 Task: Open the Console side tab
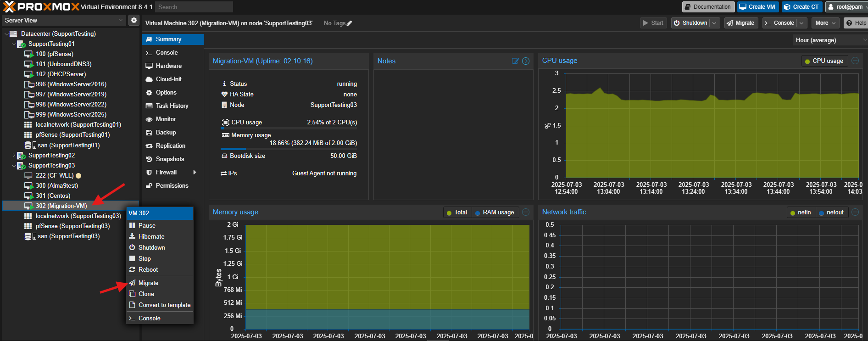[172, 53]
